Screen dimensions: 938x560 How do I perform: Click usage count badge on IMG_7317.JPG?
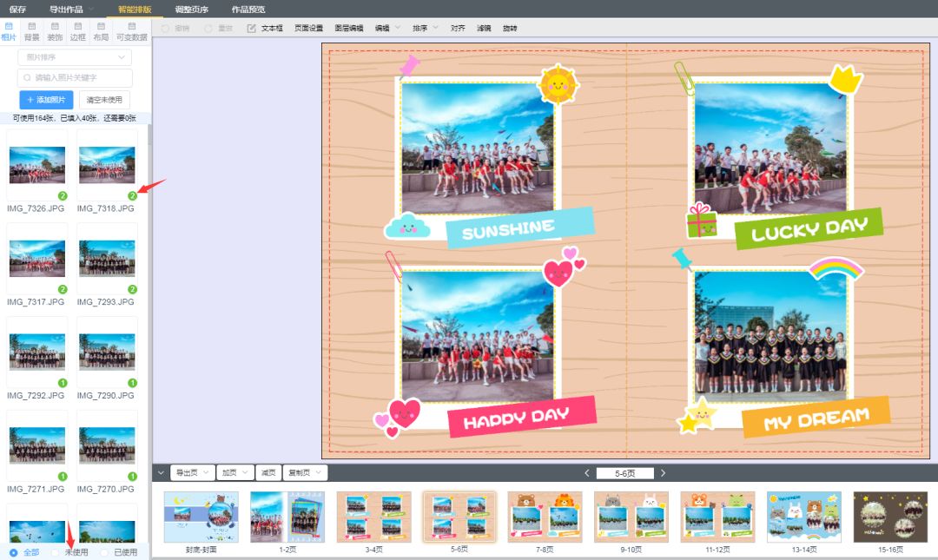click(x=63, y=289)
